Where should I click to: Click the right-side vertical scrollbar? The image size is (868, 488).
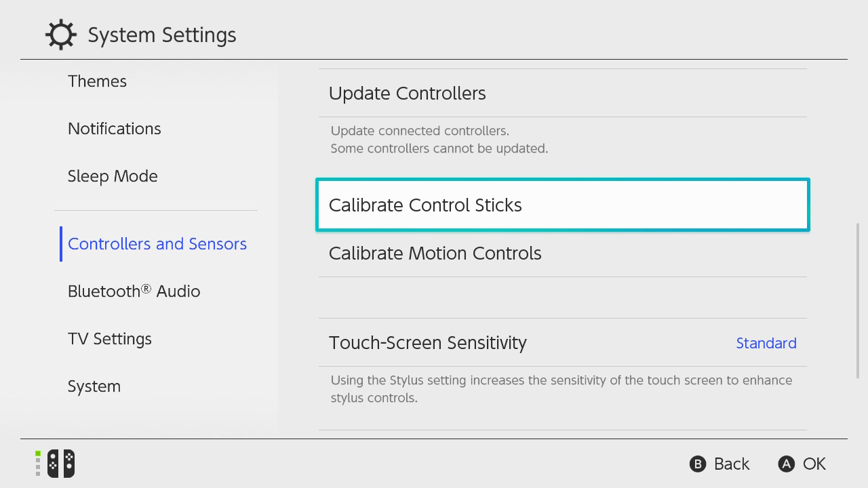858,301
